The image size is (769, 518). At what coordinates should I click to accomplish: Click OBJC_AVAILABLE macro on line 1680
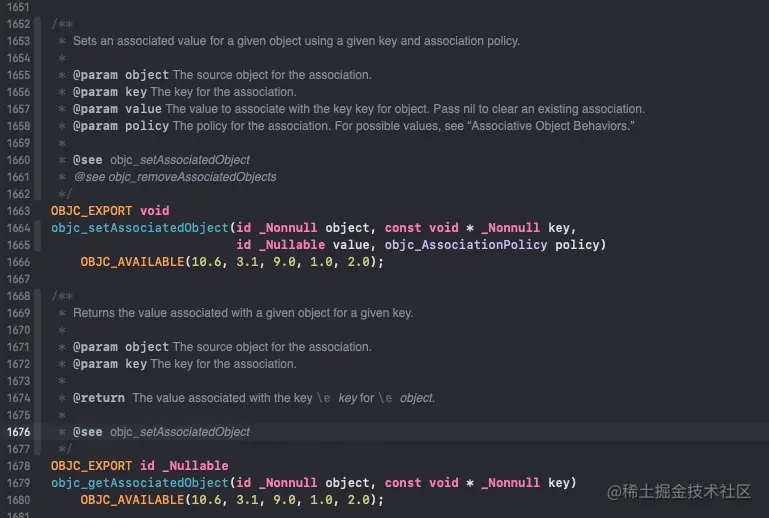[x=132, y=500]
